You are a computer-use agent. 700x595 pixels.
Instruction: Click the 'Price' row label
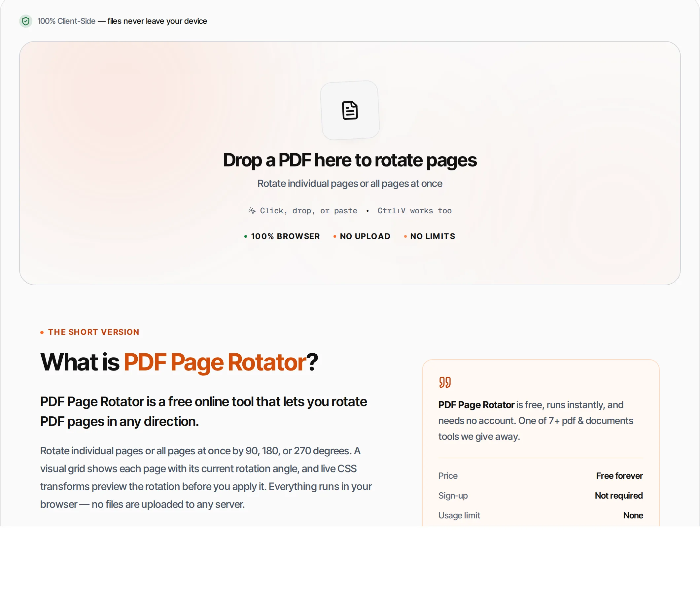(x=448, y=476)
